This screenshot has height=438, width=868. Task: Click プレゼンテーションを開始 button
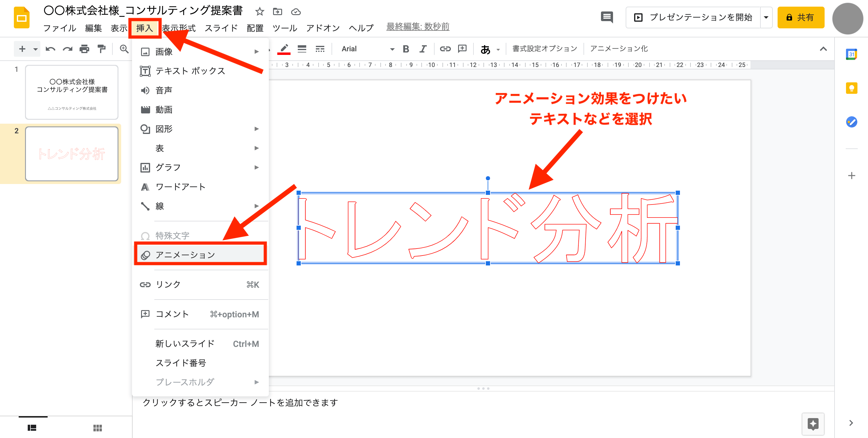pyautogui.click(x=693, y=17)
